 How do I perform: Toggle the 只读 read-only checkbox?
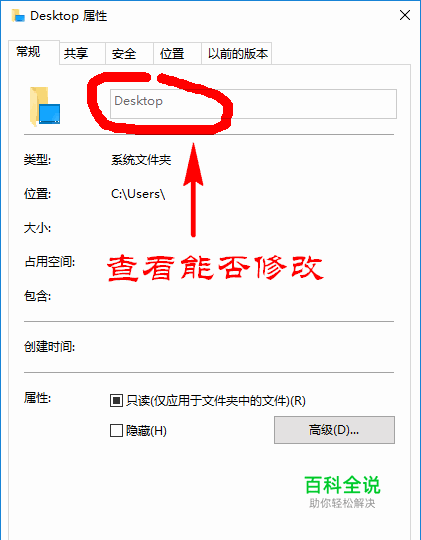(x=116, y=401)
